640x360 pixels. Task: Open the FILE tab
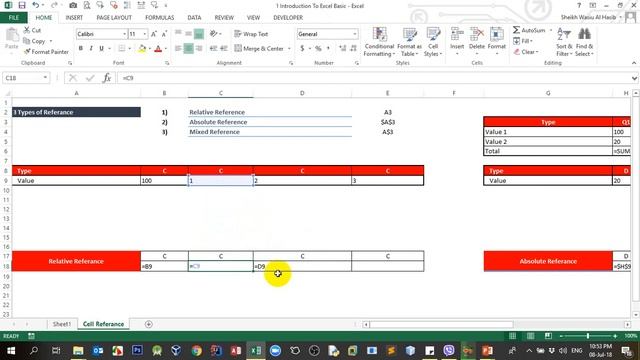click(x=14, y=18)
